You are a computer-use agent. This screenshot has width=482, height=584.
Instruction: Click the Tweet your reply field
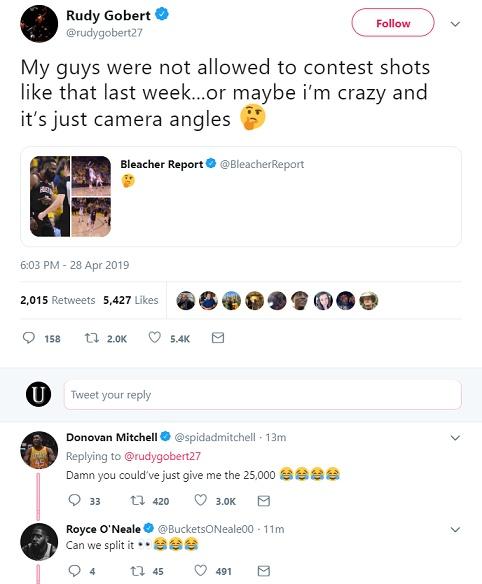[x=263, y=395]
